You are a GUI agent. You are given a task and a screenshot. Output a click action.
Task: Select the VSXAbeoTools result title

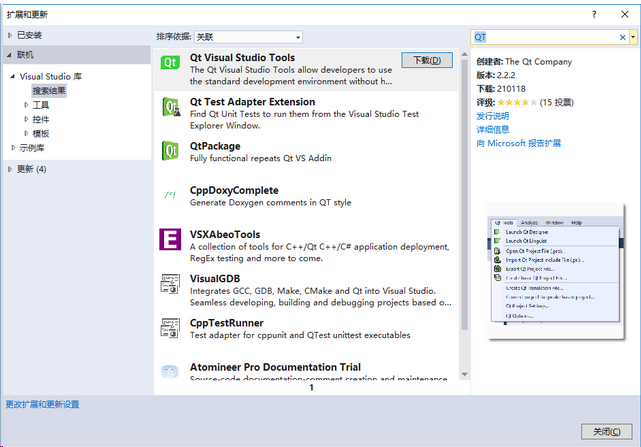tap(225, 234)
